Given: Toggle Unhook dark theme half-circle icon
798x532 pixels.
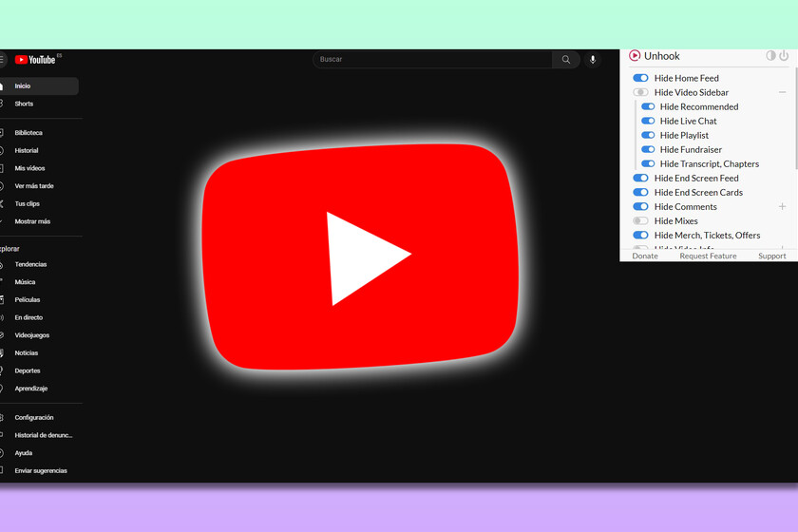Looking at the screenshot, I should coord(770,55).
